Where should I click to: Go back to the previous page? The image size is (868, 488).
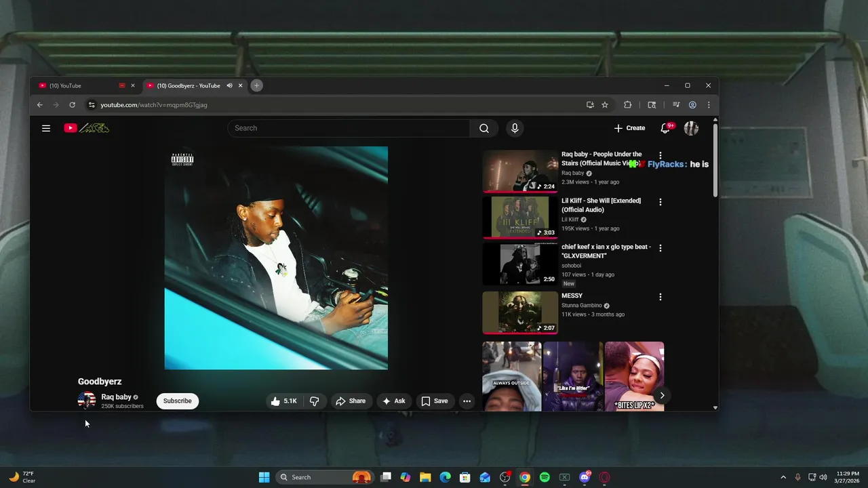[39, 105]
